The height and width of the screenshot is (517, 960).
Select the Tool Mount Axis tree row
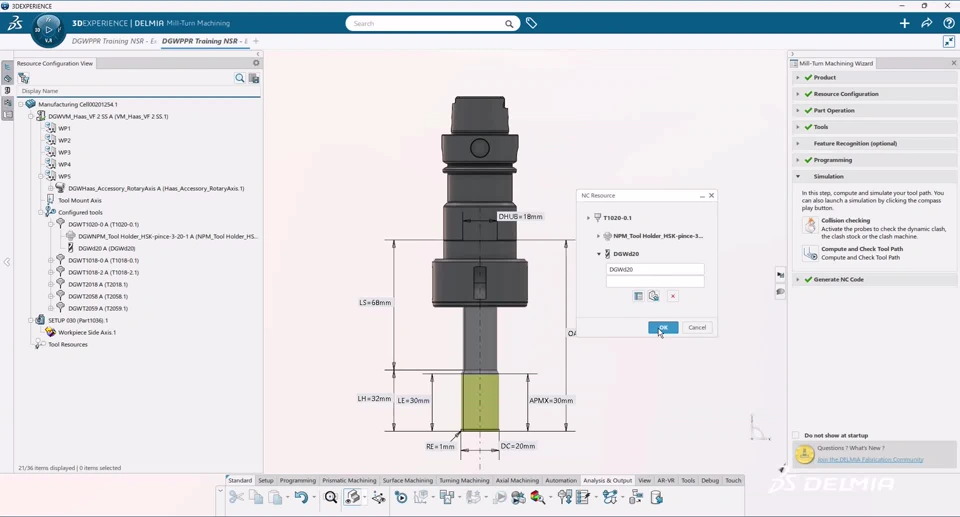point(80,200)
